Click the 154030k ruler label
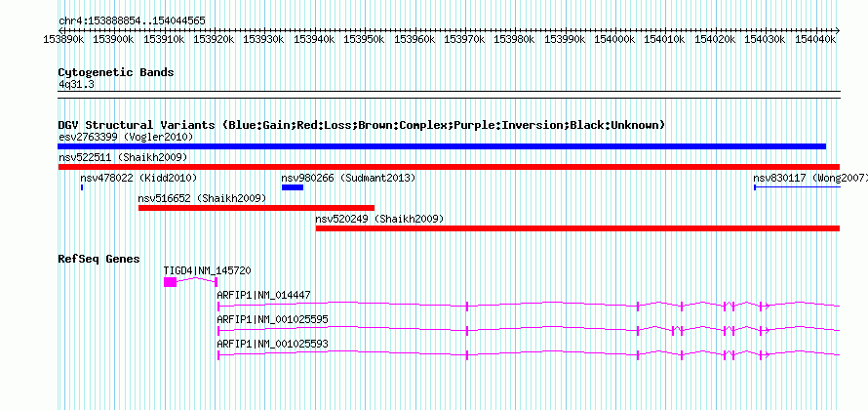The height and width of the screenshot is (410, 868). [765, 39]
